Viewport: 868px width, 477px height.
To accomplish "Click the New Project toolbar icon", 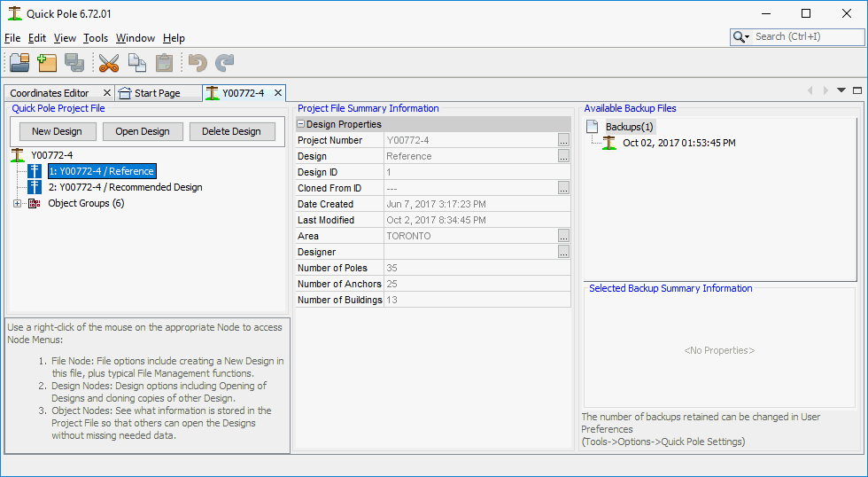I will pos(47,63).
